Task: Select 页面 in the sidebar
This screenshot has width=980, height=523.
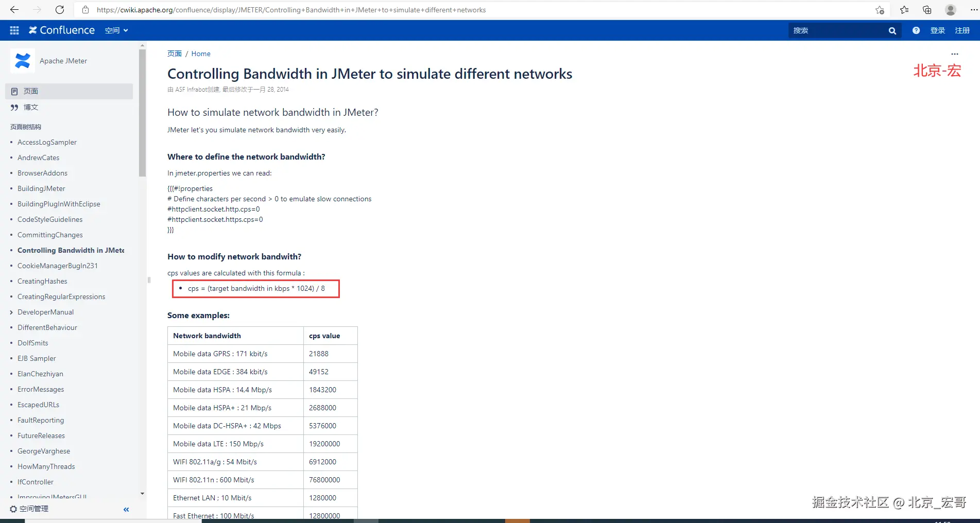Action: click(69, 91)
